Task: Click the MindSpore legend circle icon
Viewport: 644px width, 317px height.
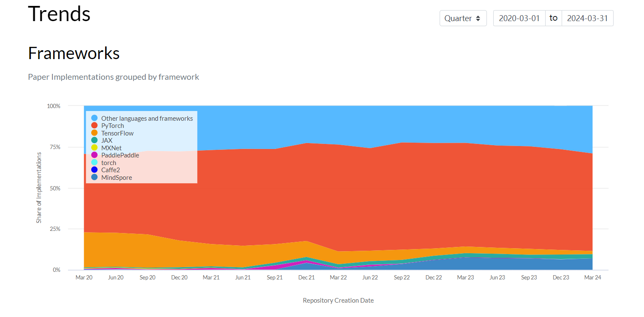Action: pyautogui.click(x=94, y=178)
